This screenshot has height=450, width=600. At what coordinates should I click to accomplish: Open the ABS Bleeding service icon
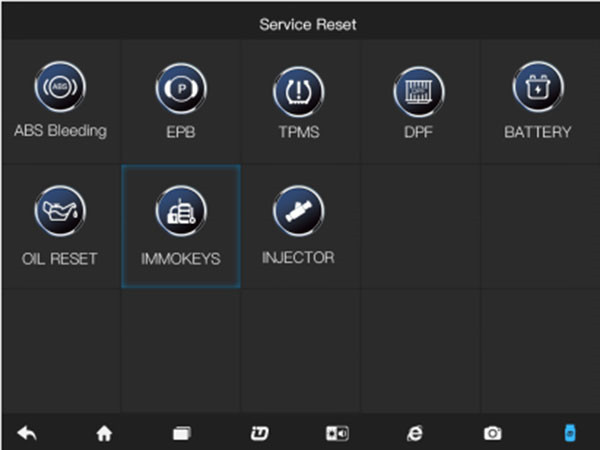60,87
